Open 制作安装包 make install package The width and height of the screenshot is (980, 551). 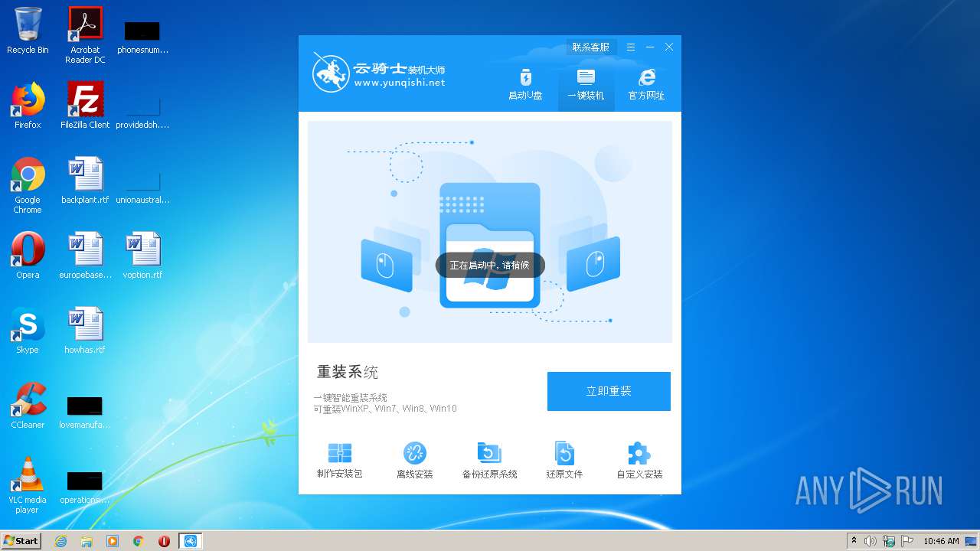pos(339,461)
